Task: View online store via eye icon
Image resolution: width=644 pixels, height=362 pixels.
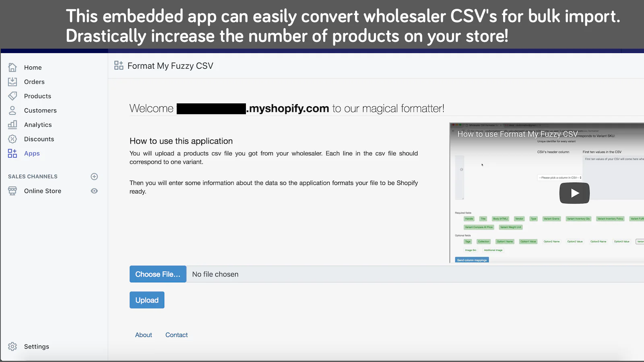Action: [94, 191]
